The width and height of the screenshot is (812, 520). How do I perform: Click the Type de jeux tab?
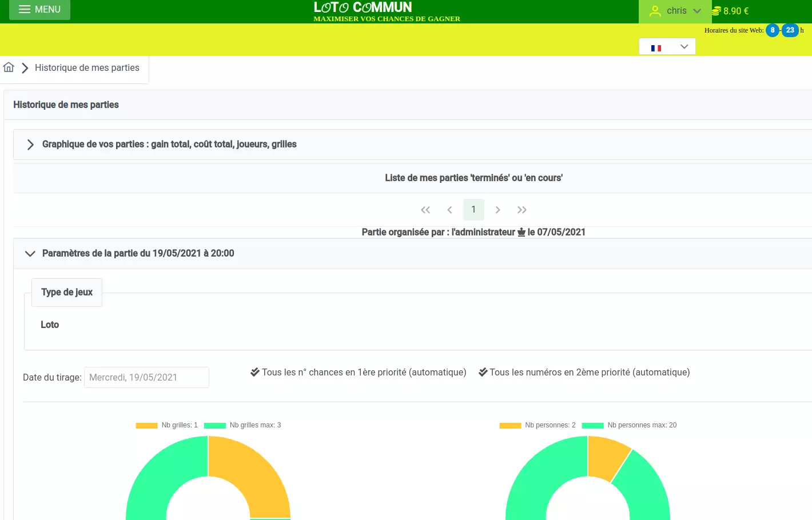67,293
